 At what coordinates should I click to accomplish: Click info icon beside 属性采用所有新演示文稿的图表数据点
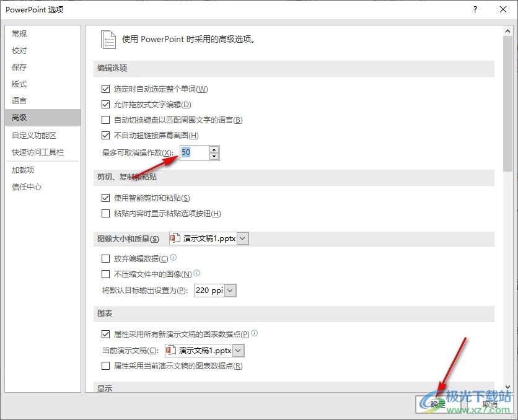pos(255,333)
